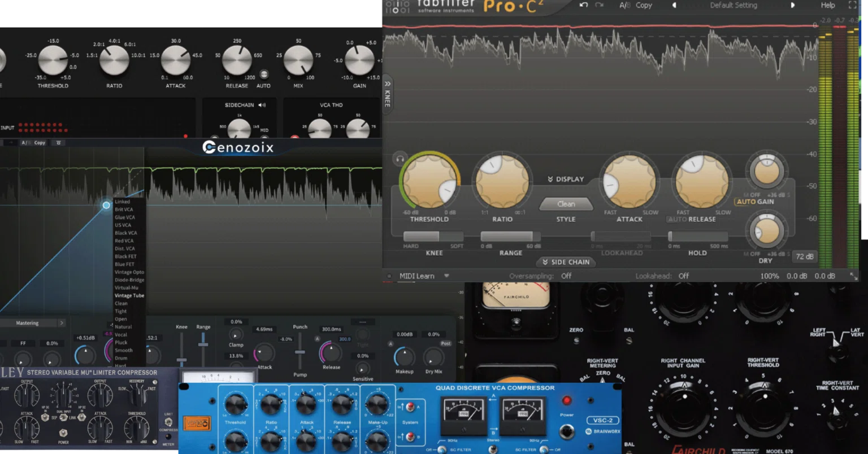Viewport: 868px width, 454px height.
Task: Select Glue VCA in Cenozoix style list
Action: [x=125, y=217]
